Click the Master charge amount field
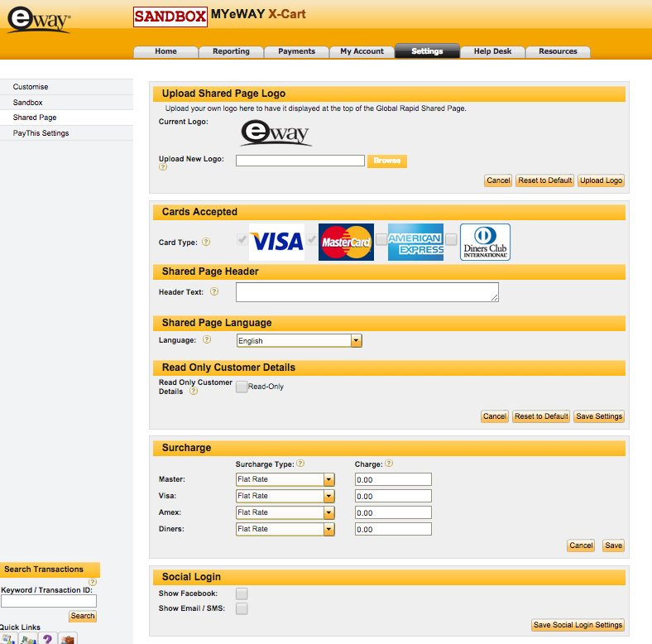Image resolution: width=652 pixels, height=644 pixels. click(393, 479)
